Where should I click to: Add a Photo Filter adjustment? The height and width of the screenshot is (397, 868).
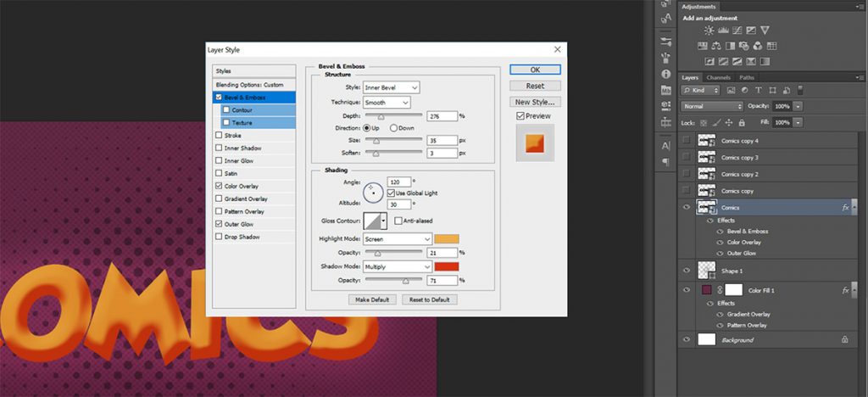(744, 46)
